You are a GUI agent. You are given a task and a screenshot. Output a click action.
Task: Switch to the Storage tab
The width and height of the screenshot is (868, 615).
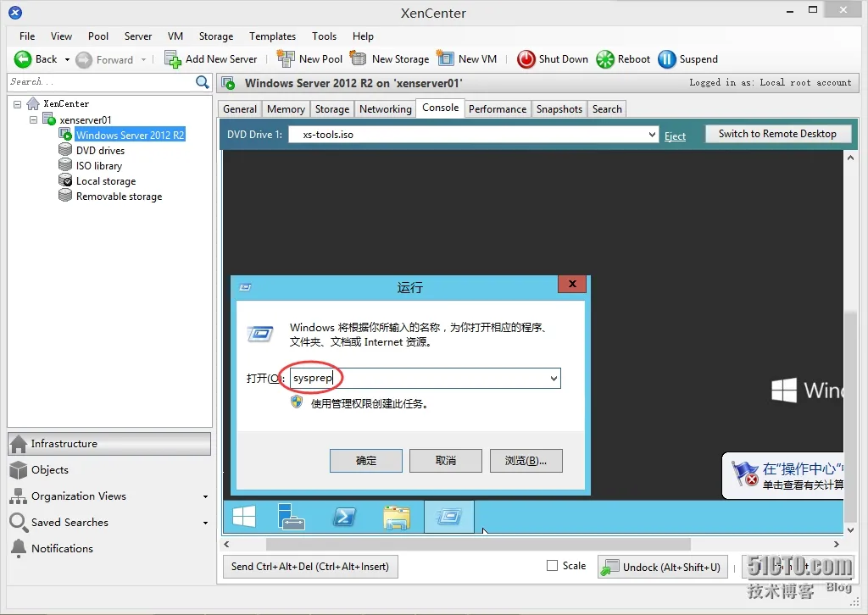[332, 109]
